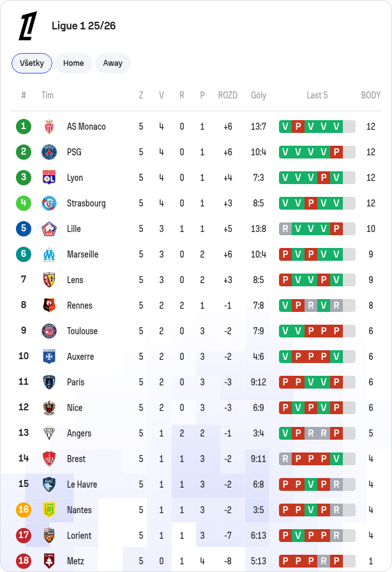
Task: Open the AS Monaco club crest
Action: point(49,127)
